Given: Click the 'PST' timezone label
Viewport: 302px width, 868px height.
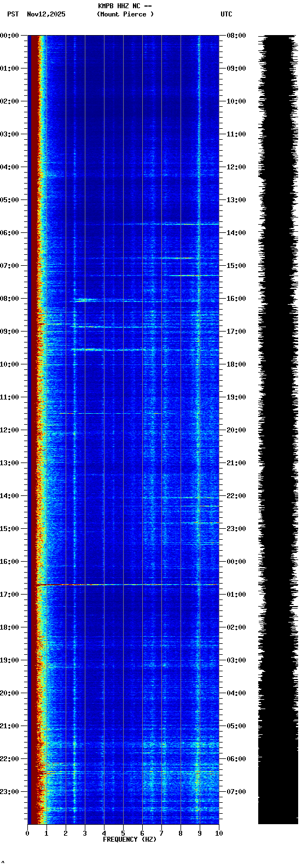Looking at the screenshot, I should [13, 14].
